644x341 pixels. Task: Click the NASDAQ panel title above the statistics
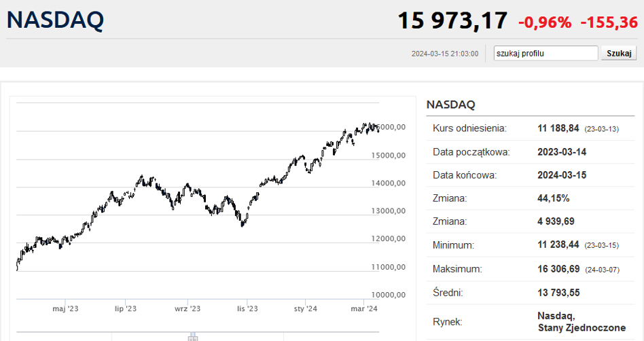(450, 105)
